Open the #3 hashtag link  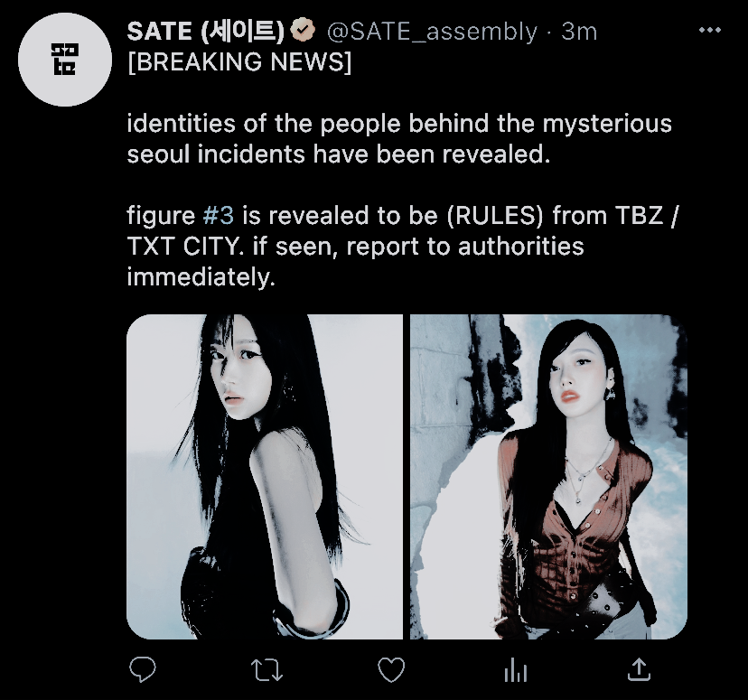click(218, 215)
